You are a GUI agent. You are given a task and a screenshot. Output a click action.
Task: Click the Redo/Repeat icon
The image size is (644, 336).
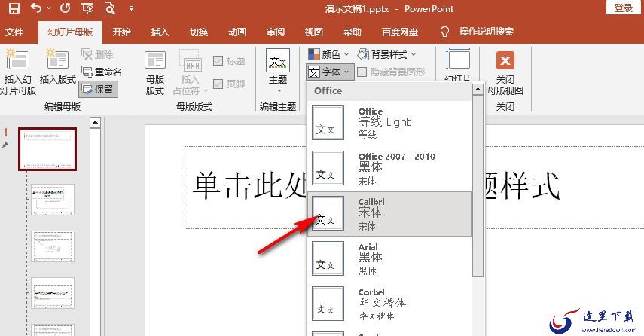(x=65, y=8)
